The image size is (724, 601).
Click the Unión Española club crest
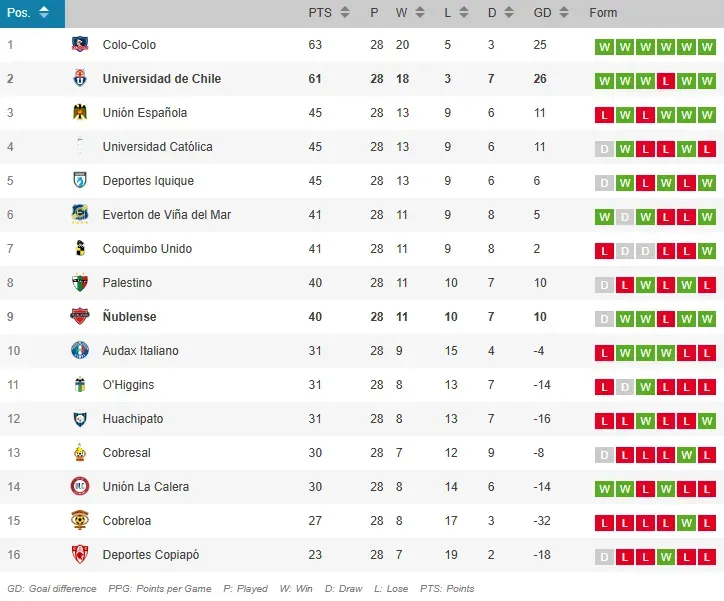(80, 113)
